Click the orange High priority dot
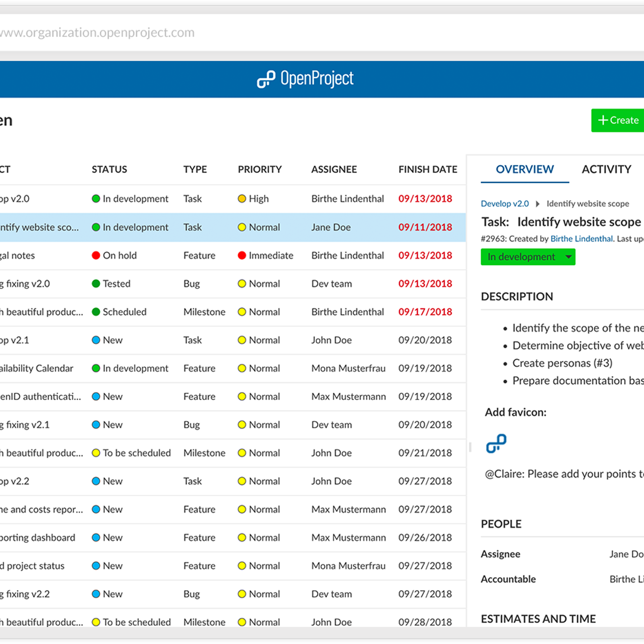Viewport: 644px width, 644px height. pyautogui.click(x=242, y=199)
